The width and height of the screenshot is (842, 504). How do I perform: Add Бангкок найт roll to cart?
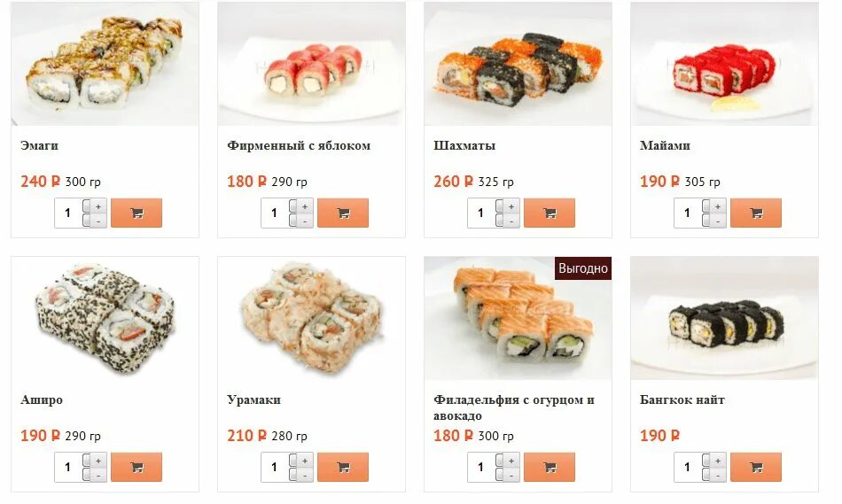[x=755, y=467]
